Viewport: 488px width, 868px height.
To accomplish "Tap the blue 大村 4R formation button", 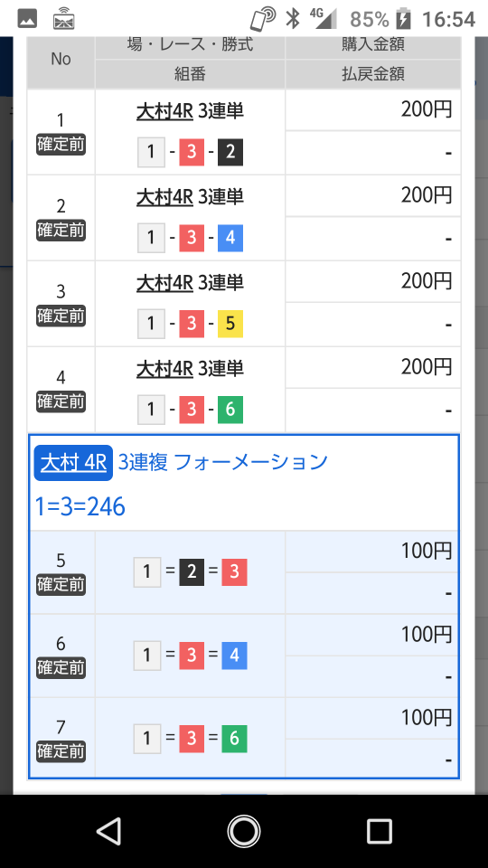I will tap(73, 462).
